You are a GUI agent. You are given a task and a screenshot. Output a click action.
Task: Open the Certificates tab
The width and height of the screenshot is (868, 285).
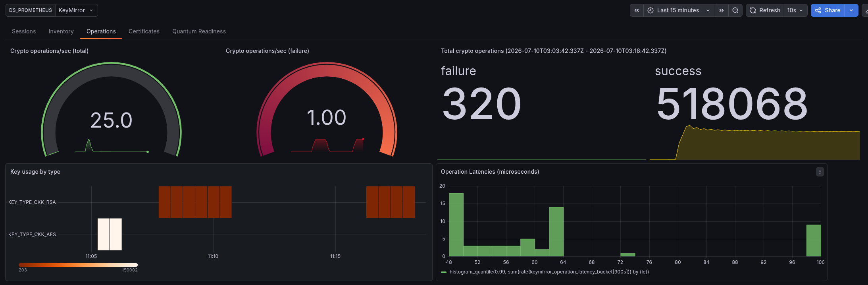pos(144,31)
